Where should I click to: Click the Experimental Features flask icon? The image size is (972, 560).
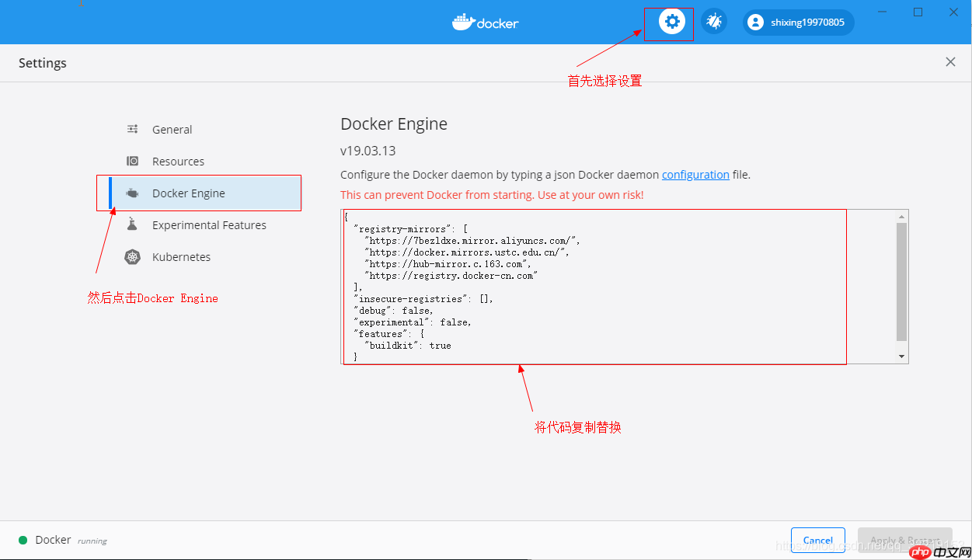pos(132,224)
